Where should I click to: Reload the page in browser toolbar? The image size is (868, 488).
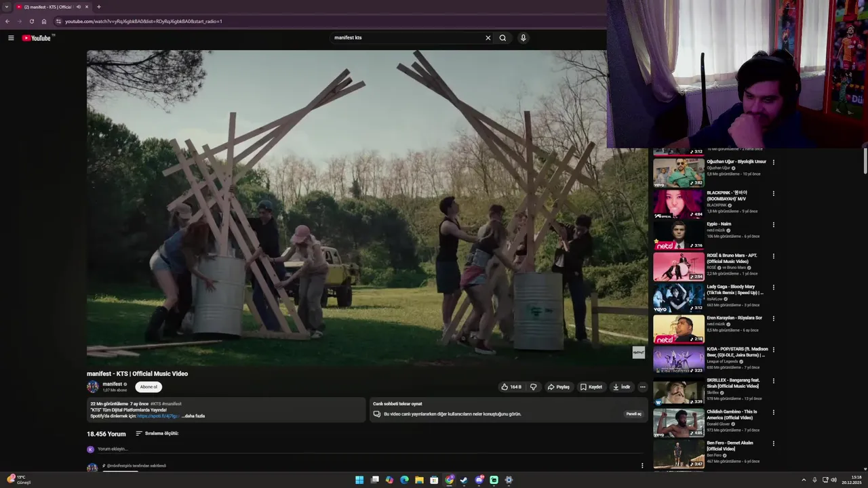tap(31, 21)
